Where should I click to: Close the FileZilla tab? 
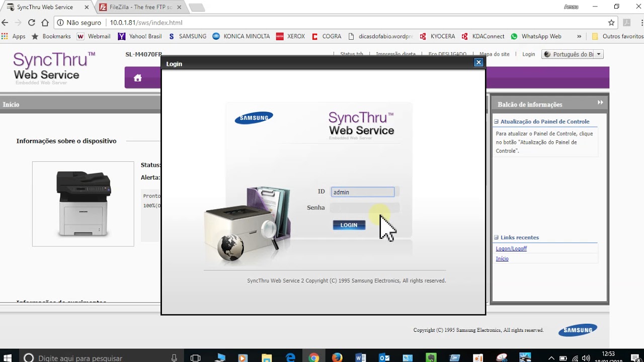179,7
